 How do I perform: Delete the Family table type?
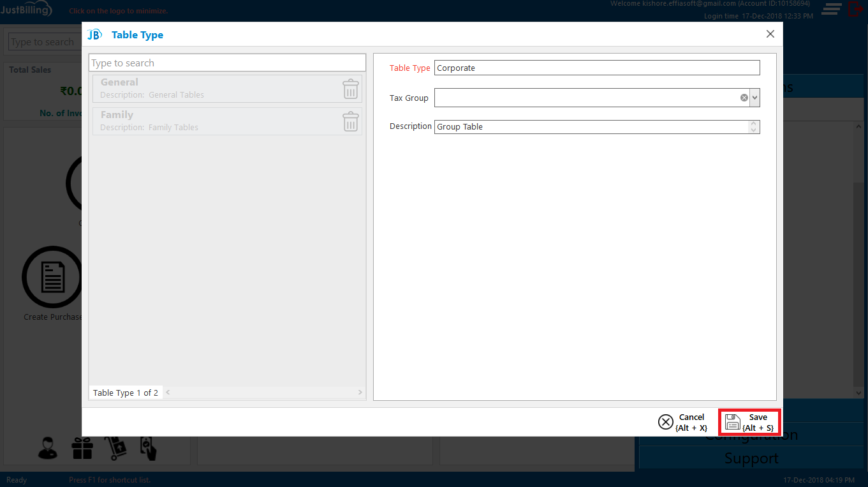[351, 121]
